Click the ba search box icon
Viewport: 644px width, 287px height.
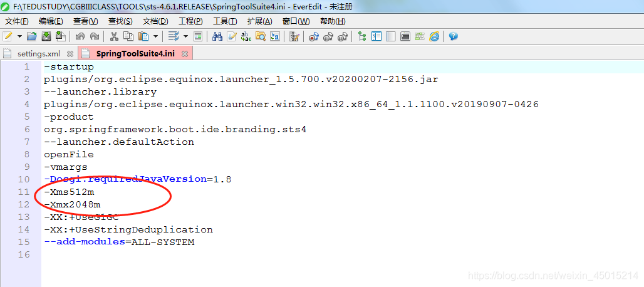[x=275, y=36]
